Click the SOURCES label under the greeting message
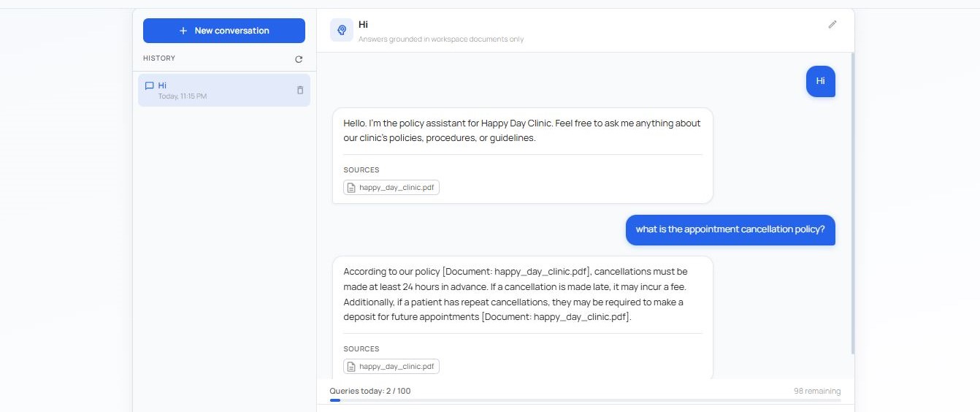 pyautogui.click(x=361, y=170)
